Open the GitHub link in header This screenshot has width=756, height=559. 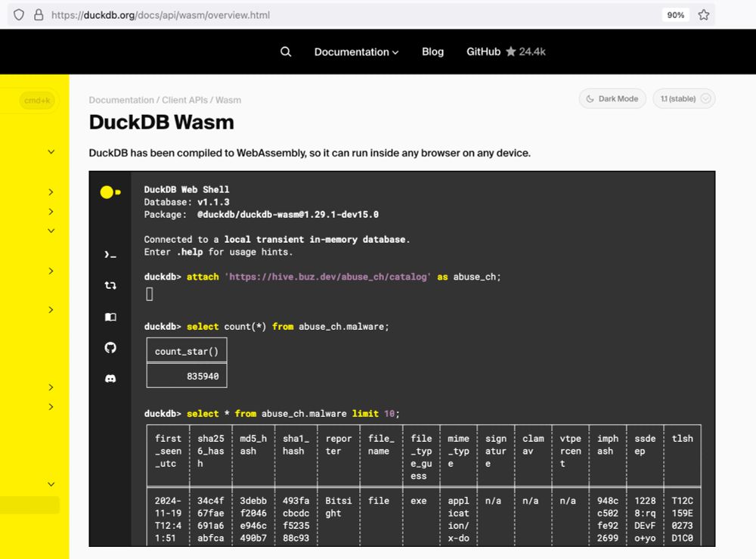tap(483, 51)
